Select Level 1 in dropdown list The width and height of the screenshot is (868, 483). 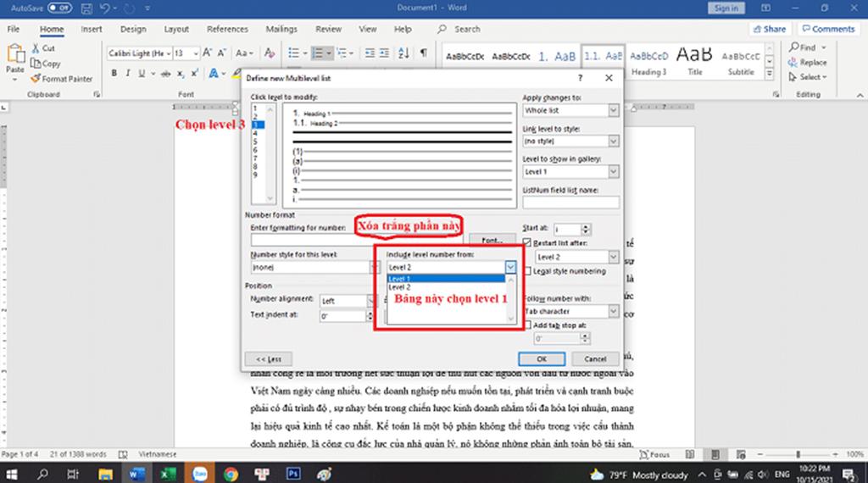[x=446, y=279]
